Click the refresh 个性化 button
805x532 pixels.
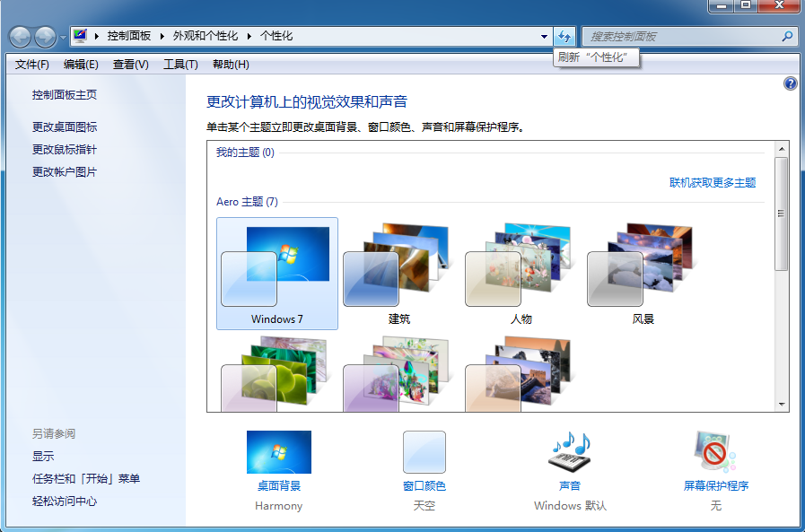tap(564, 37)
